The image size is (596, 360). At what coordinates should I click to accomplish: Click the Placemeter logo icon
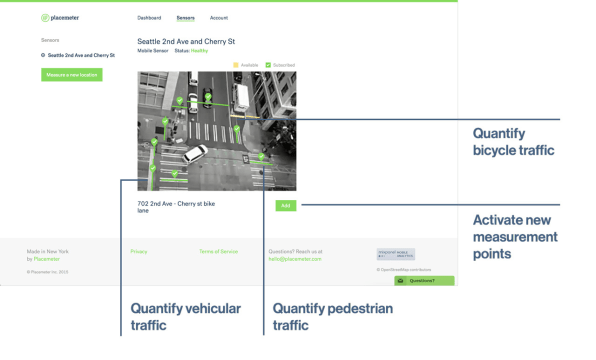[x=45, y=18]
